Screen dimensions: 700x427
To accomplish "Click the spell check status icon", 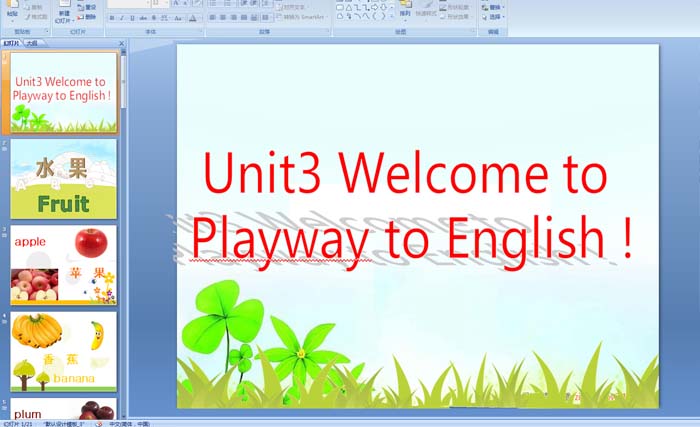I will [99, 424].
